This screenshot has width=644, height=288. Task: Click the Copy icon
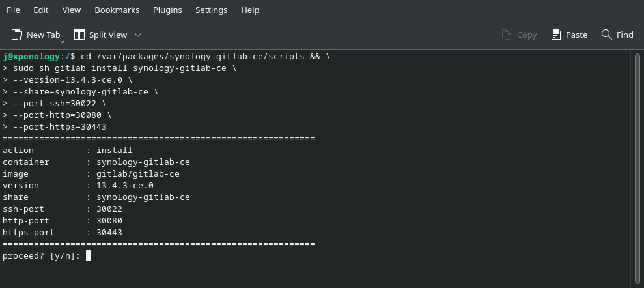[x=507, y=35]
